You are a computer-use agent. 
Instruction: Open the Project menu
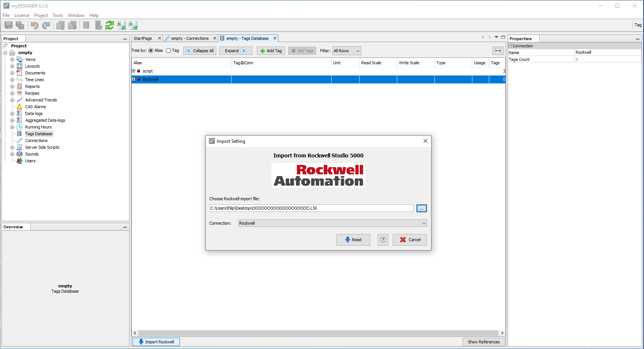pyautogui.click(x=41, y=15)
